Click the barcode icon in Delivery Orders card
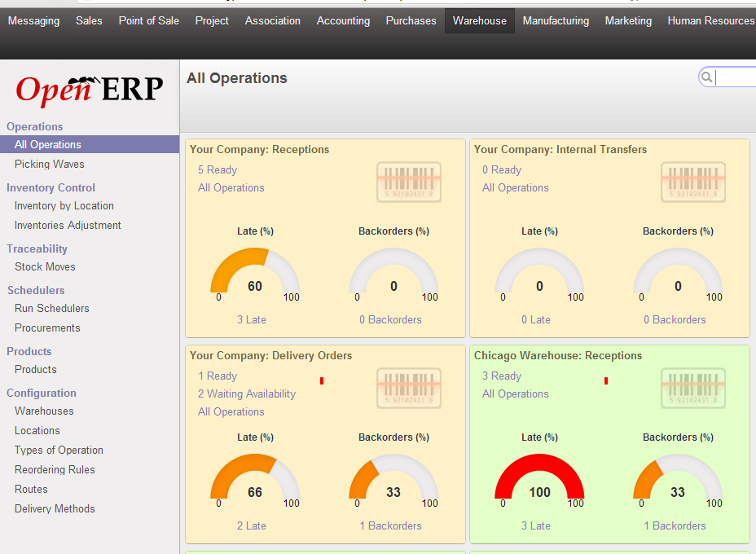 tap(408, 388)
